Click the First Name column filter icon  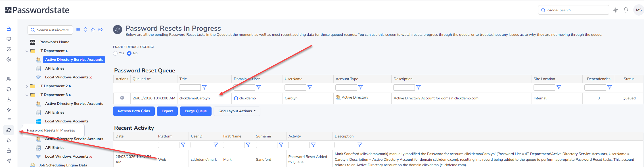(248, 145)
